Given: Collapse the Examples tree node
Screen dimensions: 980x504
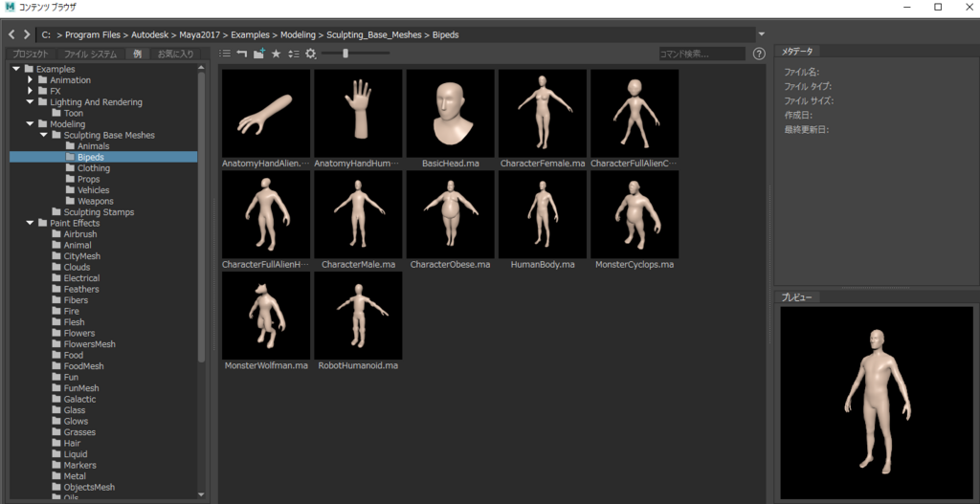Looking at the screenshot, I should pos(15,69).
